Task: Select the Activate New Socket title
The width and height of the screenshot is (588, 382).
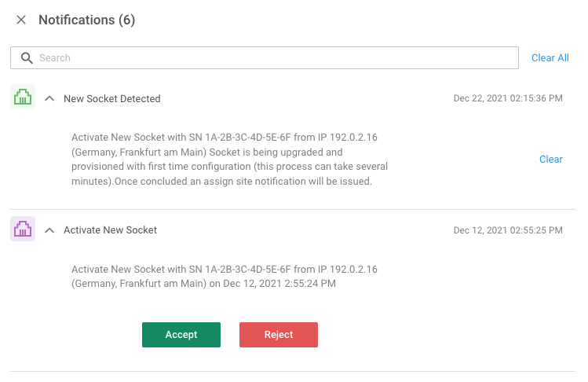Action: [110, 230]
